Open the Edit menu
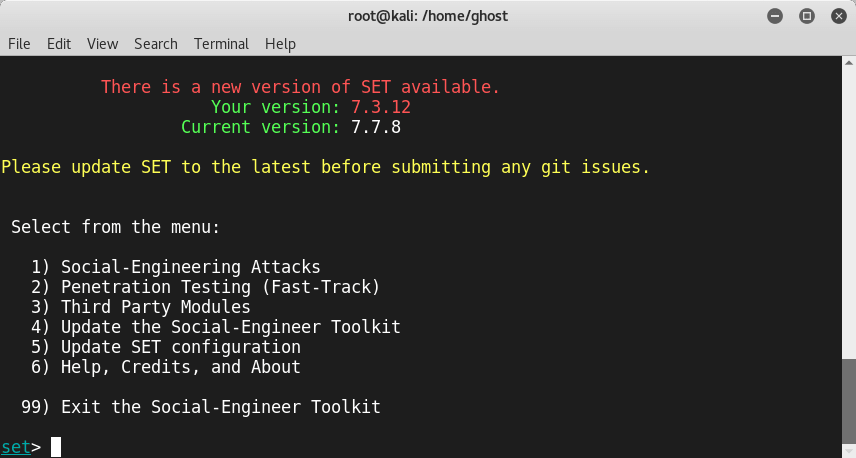856x458 pixels. [58, 44]
